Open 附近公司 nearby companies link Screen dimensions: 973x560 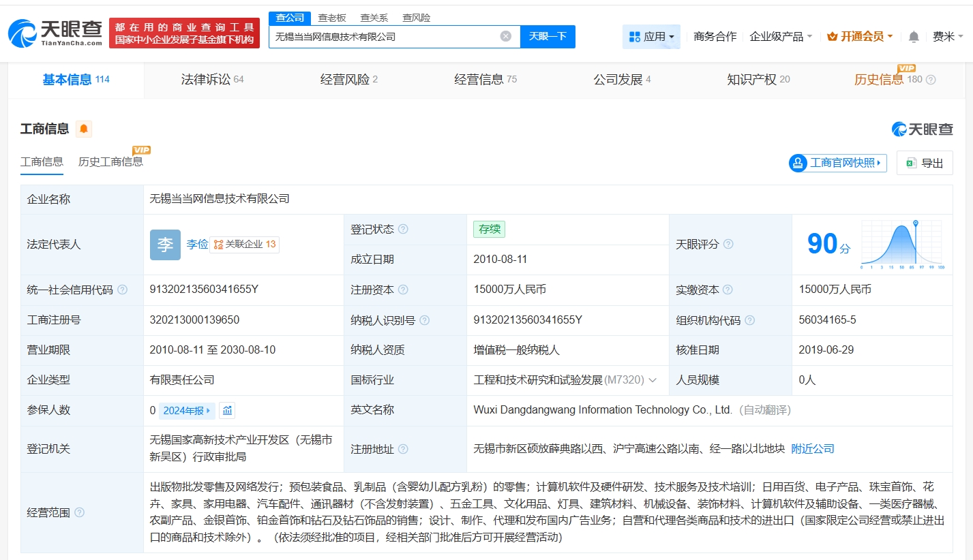click(x=812, y=449)
